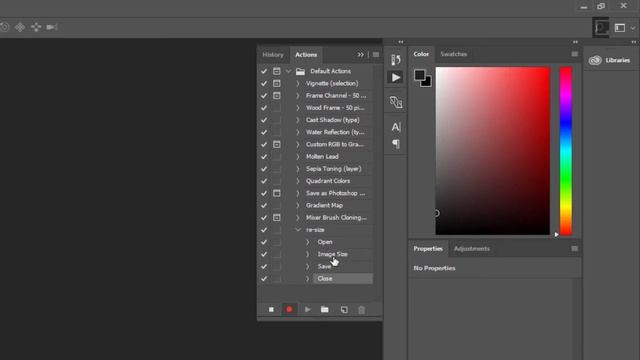The width and height of the screenshot is (640, 360).
Task: Select the 3D camera video icon
Action: 51,27
